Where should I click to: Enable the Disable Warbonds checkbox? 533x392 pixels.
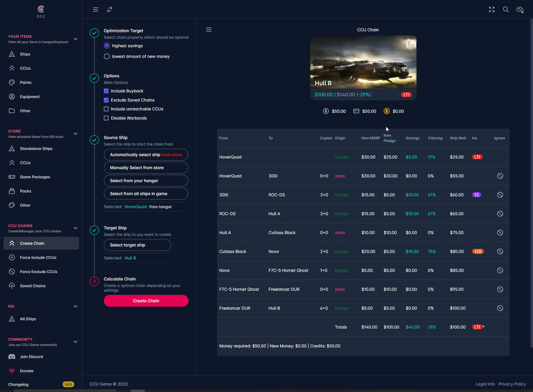point(107,118)
